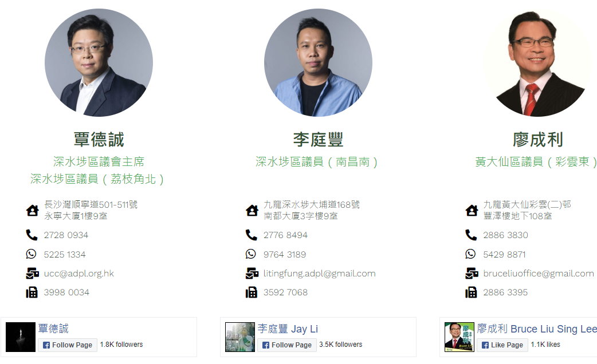Open 李庭豐 Jay Li Facebook page title

pos(288,329)
